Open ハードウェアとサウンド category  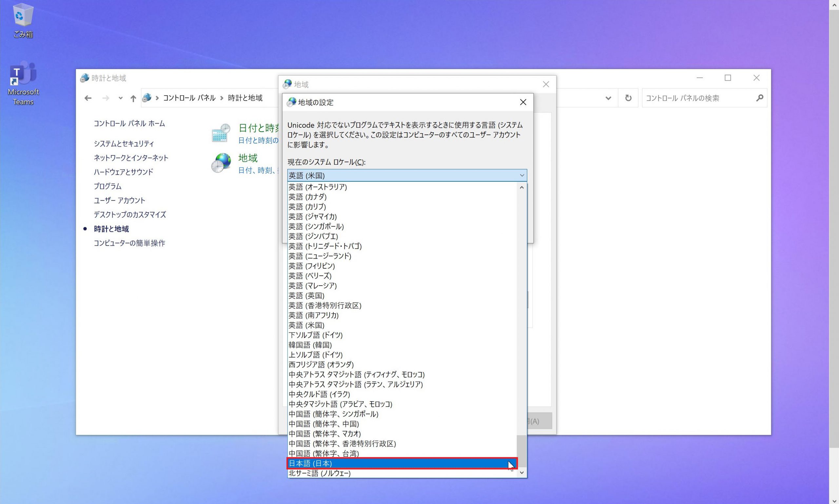click(123, 172)
